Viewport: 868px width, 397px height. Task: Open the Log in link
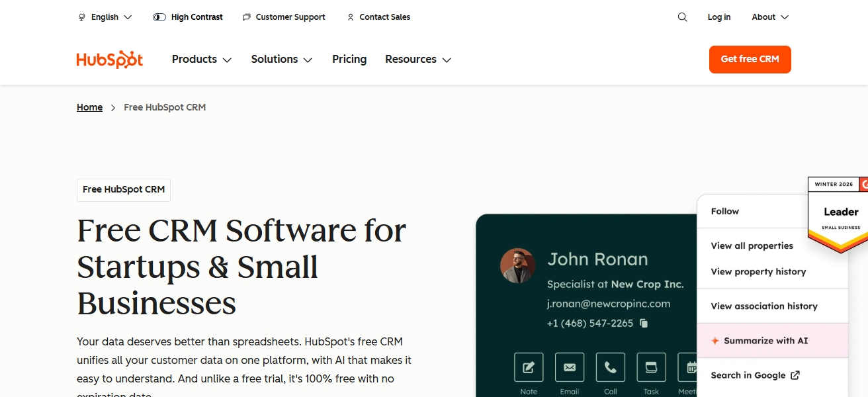pyautogui.click(x=719, y=17)
